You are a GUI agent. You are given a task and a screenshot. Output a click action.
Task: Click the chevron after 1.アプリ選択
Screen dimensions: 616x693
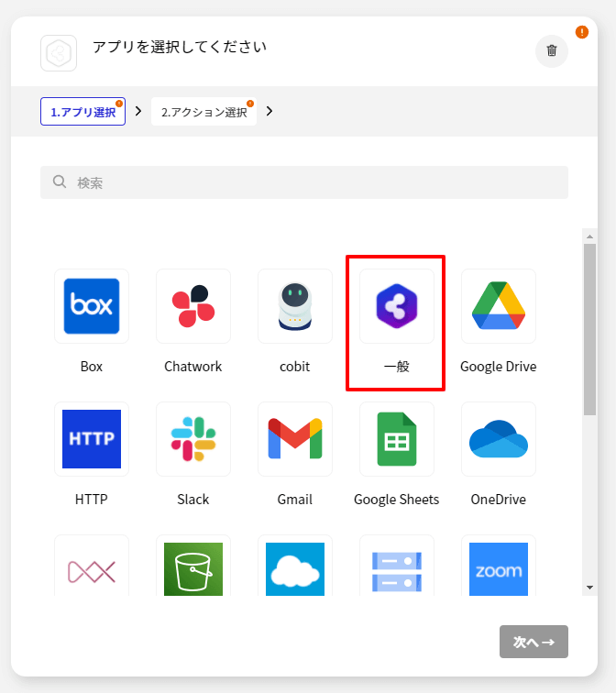pyautogui.click(x=138, y=111)
